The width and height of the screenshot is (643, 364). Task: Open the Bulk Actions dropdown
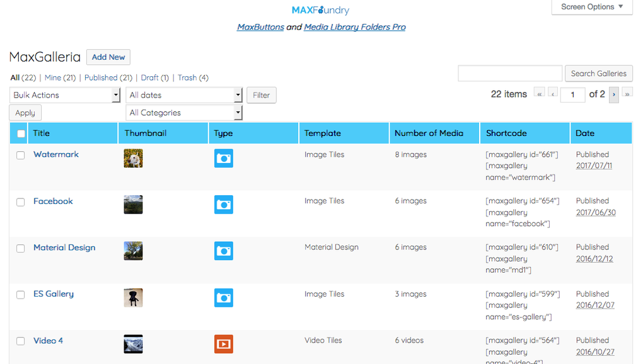pos(66,95)
